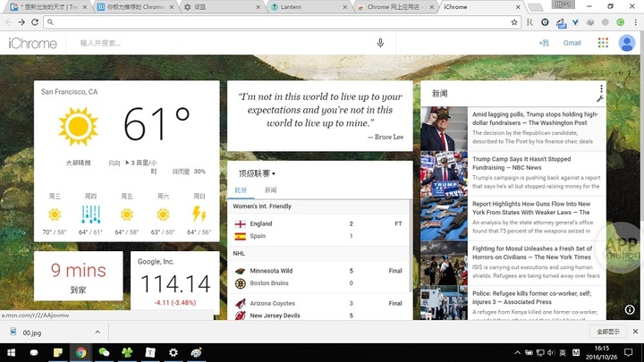Expand the 顶级联赛 league dropdown
Viewport: 644px width, 362px height.
pyautogui.click(x=257, y=173)
